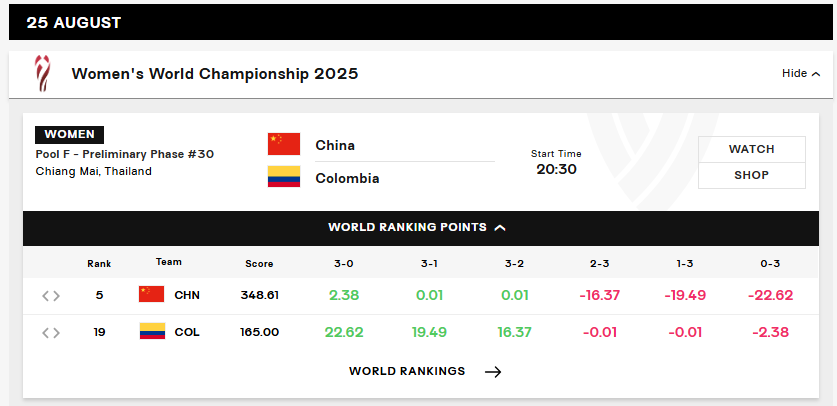
Task: Click the Colombia team name in the match
Action: (347, 178)
